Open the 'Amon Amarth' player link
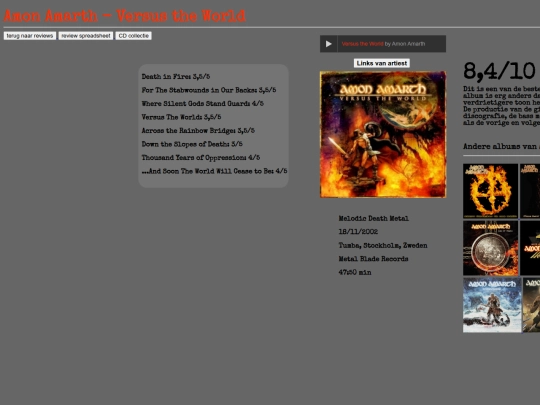Screen dimensions: 540x405 408,44
